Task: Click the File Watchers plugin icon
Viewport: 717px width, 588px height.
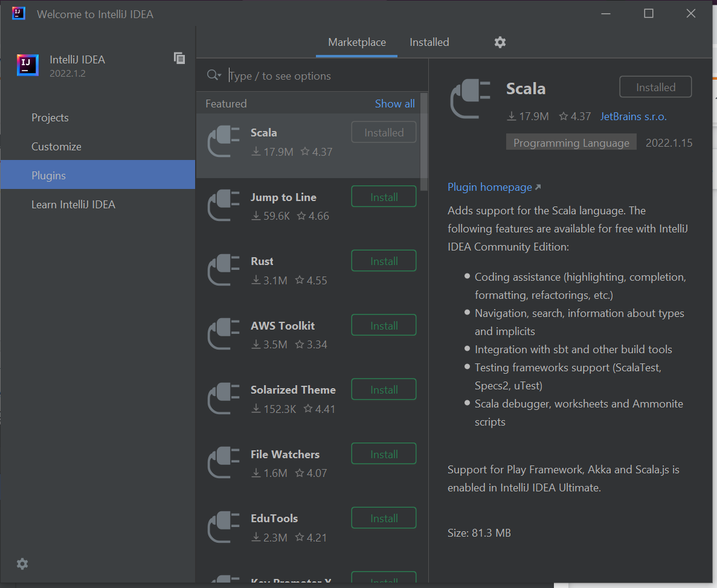Action: coord(223,463)
